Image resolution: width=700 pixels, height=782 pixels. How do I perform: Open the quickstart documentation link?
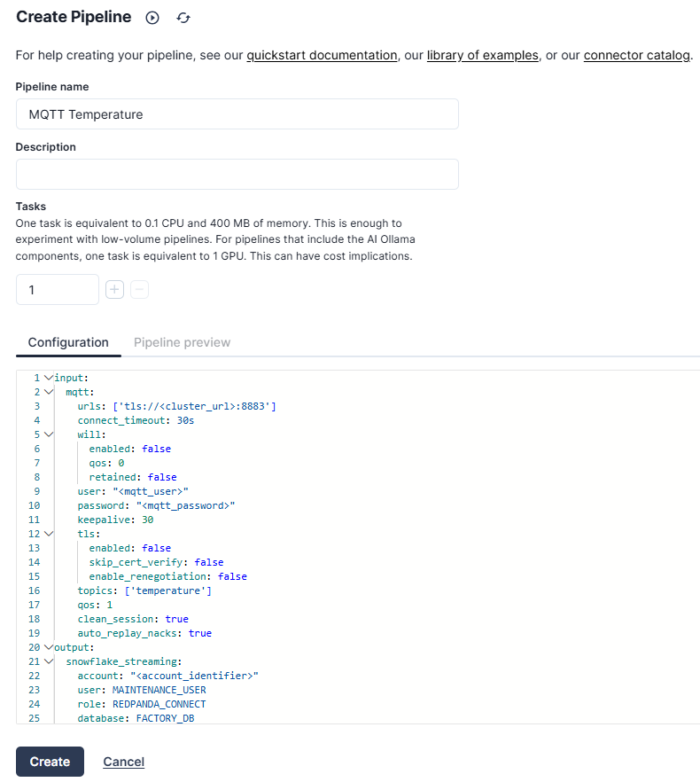[x=322, y=55]
